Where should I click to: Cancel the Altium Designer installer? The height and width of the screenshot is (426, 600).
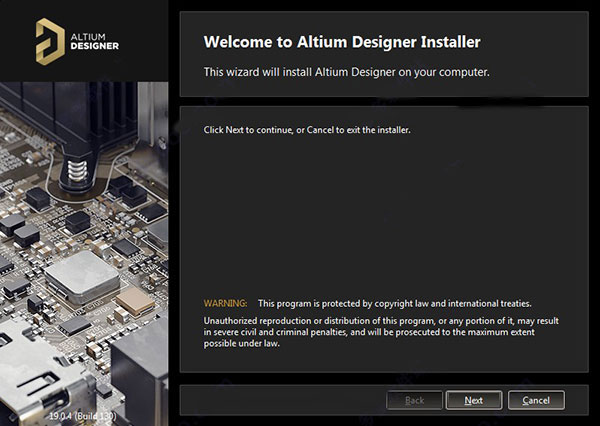[x=536, y=400]
